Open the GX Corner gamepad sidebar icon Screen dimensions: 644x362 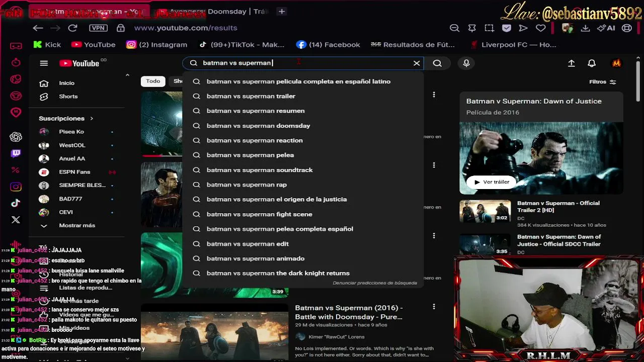[16, 46]
